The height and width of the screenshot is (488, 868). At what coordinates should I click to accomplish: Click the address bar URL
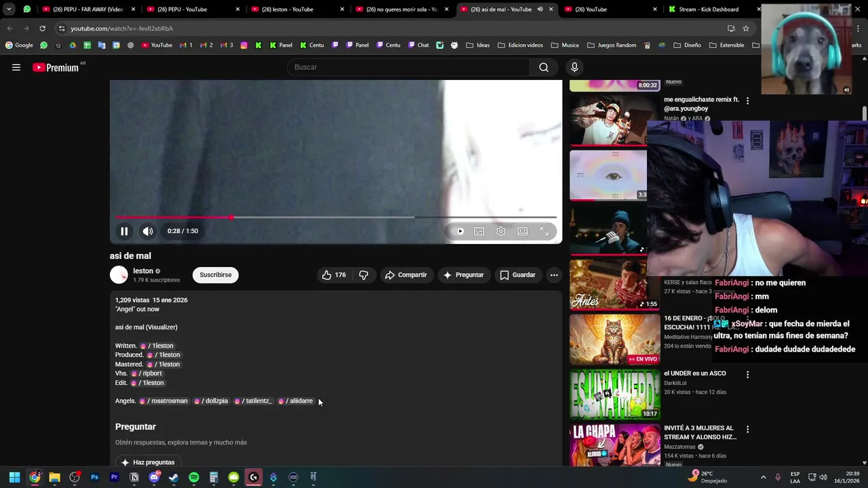pyautogui.click(x=122, y=28)
